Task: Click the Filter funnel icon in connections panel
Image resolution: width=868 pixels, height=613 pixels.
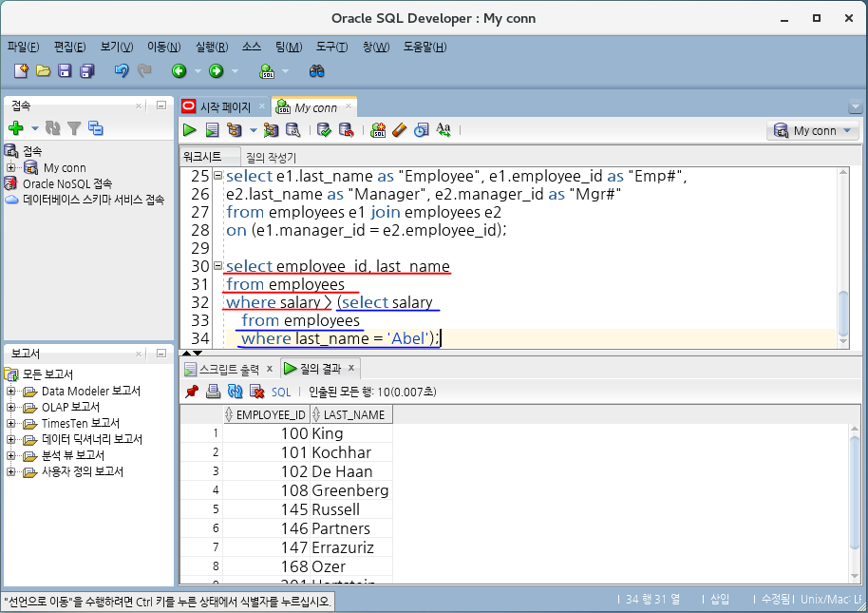Action: (74, 128)
